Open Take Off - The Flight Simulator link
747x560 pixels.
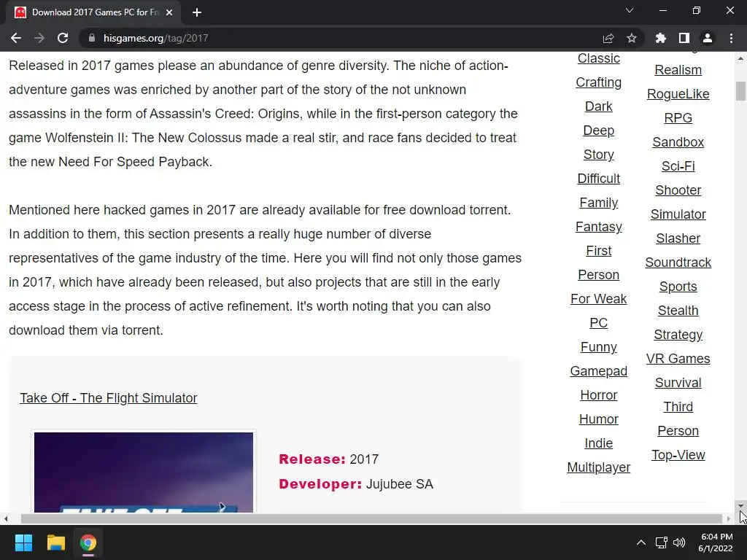click(x=108, y=398)
